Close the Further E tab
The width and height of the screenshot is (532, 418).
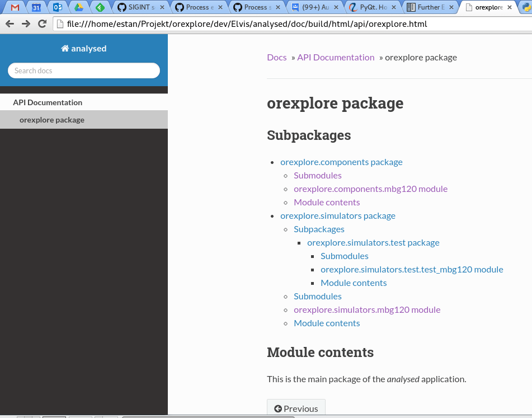pos(451,7)
